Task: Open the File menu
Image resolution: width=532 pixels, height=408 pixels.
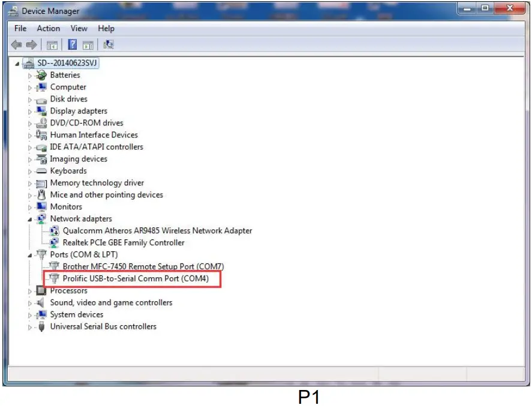Action: 20,29
